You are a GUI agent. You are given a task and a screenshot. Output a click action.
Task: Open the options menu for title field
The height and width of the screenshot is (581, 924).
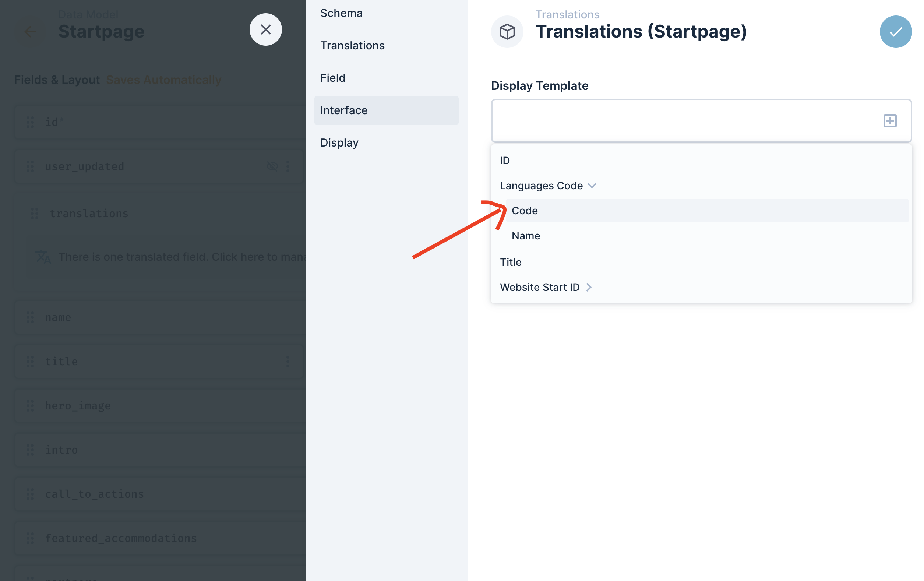(288, 361)
